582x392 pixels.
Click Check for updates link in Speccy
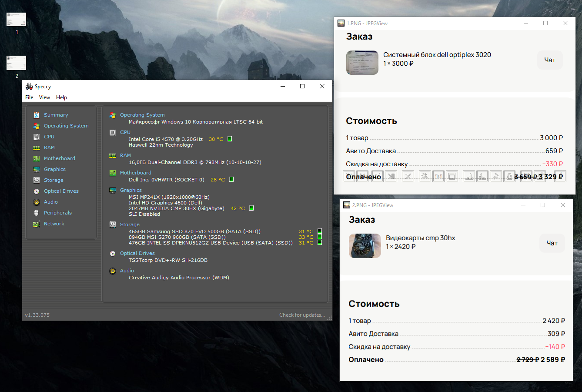[302, 315]
